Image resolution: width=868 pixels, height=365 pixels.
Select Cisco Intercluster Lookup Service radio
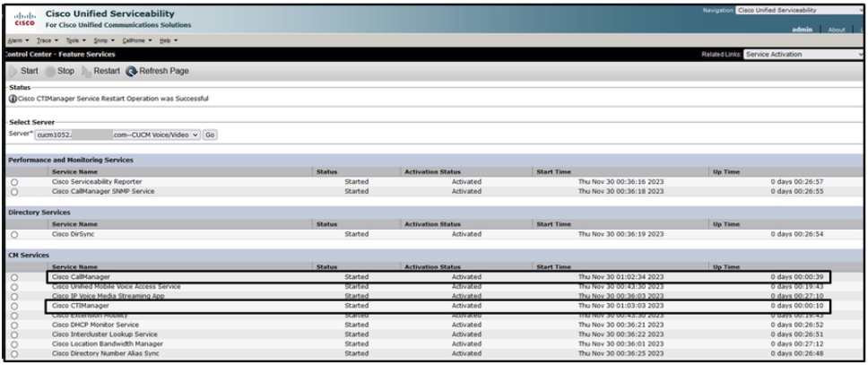click(x=14, y=335)
